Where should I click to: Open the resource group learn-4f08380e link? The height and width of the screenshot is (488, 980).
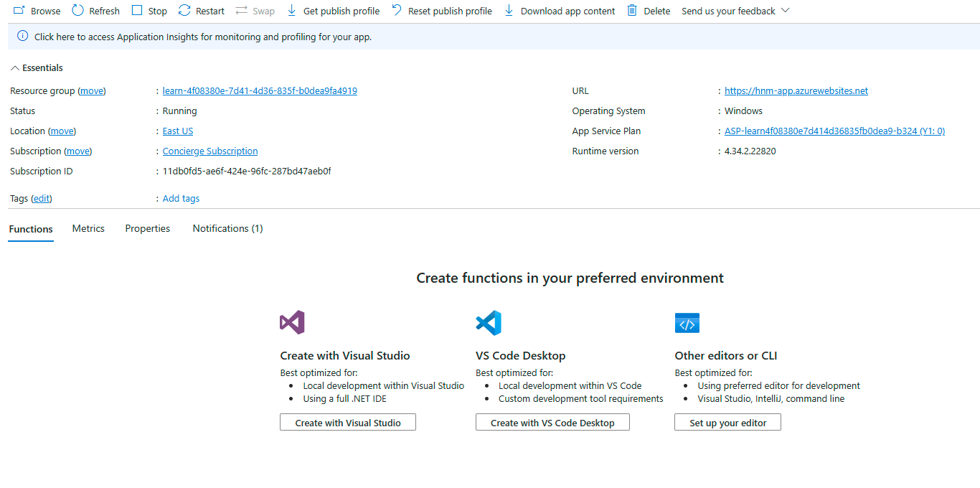pyautogui.click(x=260, y=91)
